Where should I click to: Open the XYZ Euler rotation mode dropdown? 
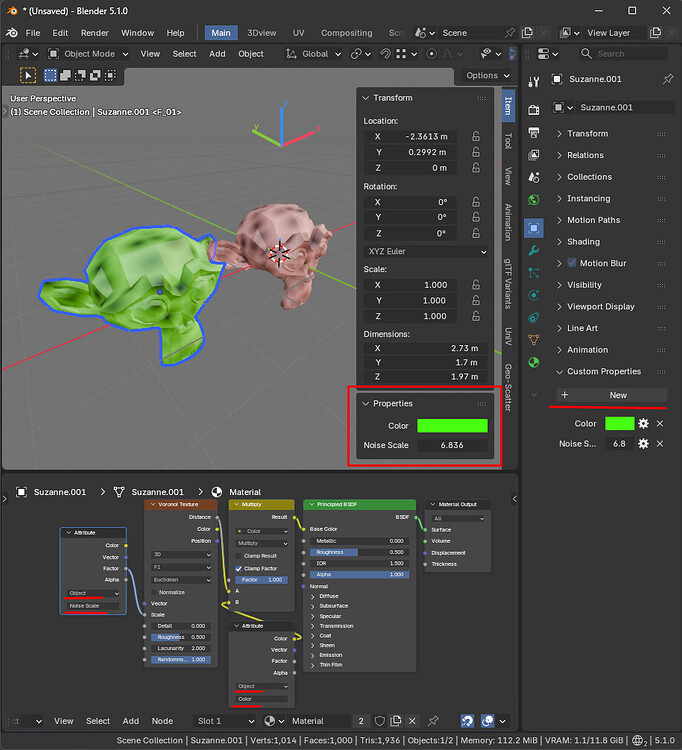tap(426, 252)
